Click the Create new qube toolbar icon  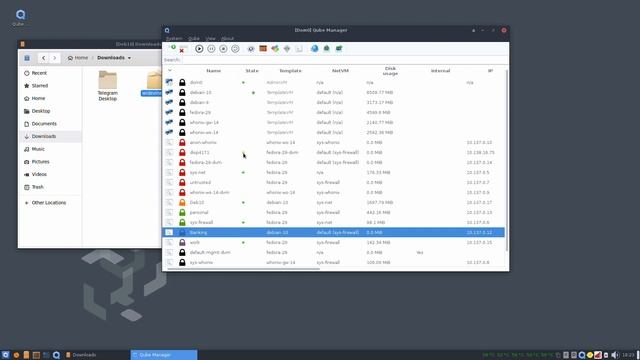click(172, 48)
